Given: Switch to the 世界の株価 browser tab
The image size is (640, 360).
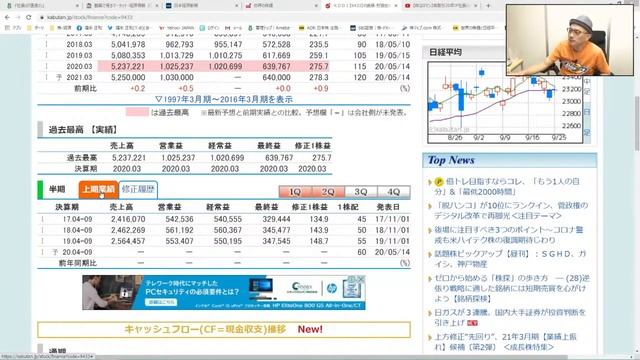Looking at the screenshot, I should click(280, 6).
